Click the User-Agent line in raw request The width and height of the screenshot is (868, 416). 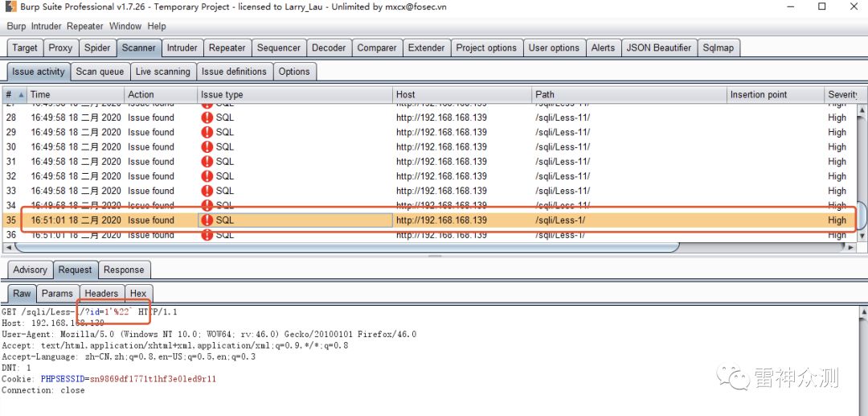209,334
